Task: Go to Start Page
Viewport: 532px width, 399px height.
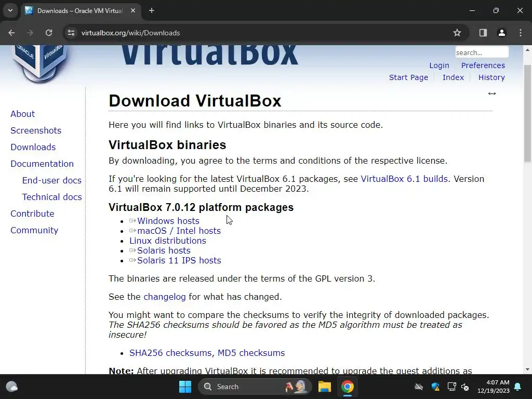Action: click(408, 77)
